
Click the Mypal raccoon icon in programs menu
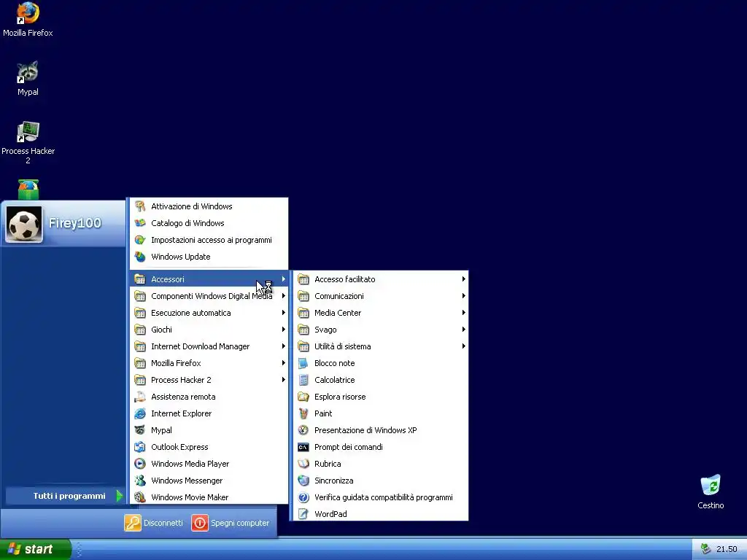[139, 430]
